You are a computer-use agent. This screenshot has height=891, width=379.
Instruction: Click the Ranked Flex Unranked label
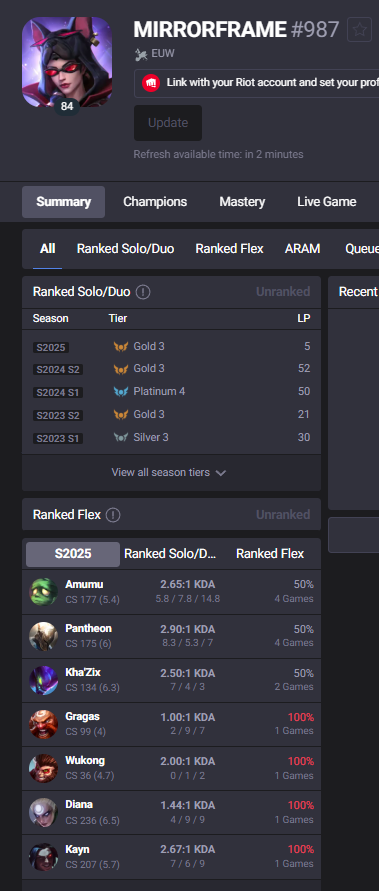pos(283,515)
